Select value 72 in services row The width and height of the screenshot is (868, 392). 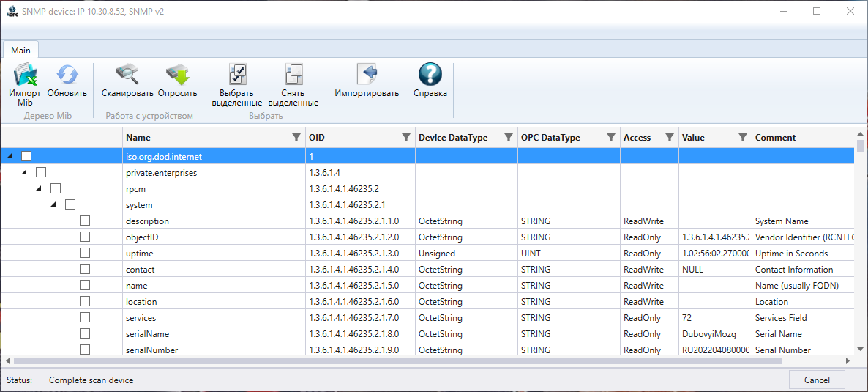(715, 318)
